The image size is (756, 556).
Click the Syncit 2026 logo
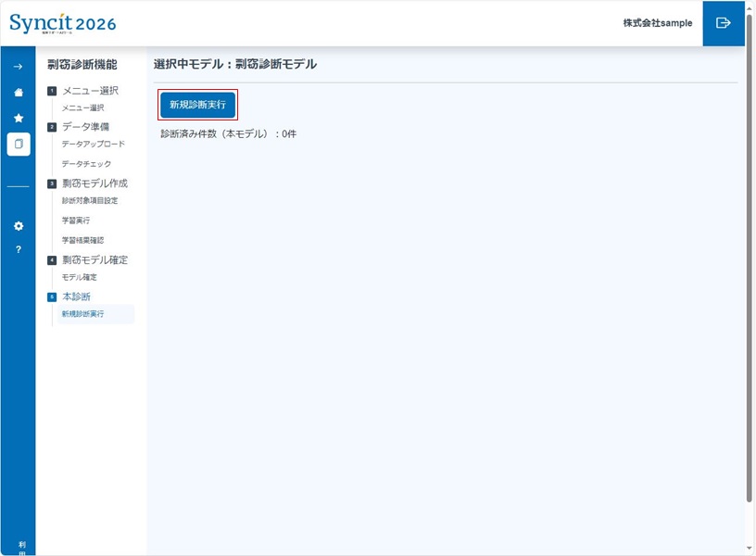point(63,23)
